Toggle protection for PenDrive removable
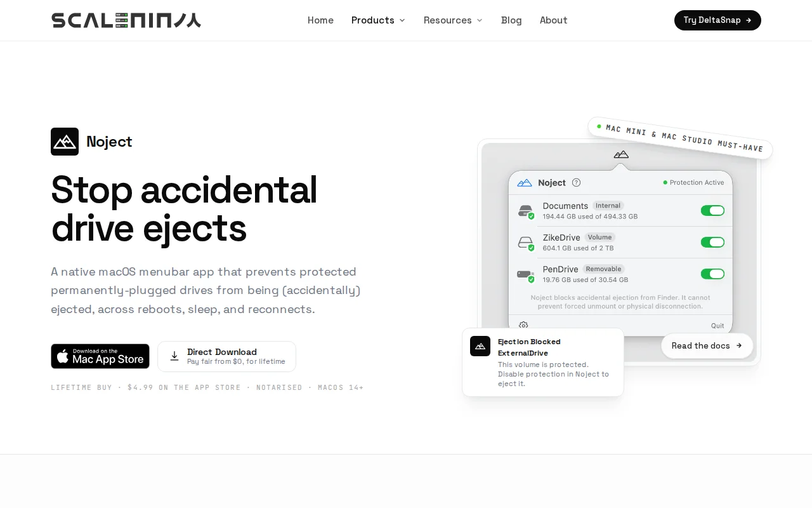The height and width of the screenshot is (508, 812). pos(712,274)
